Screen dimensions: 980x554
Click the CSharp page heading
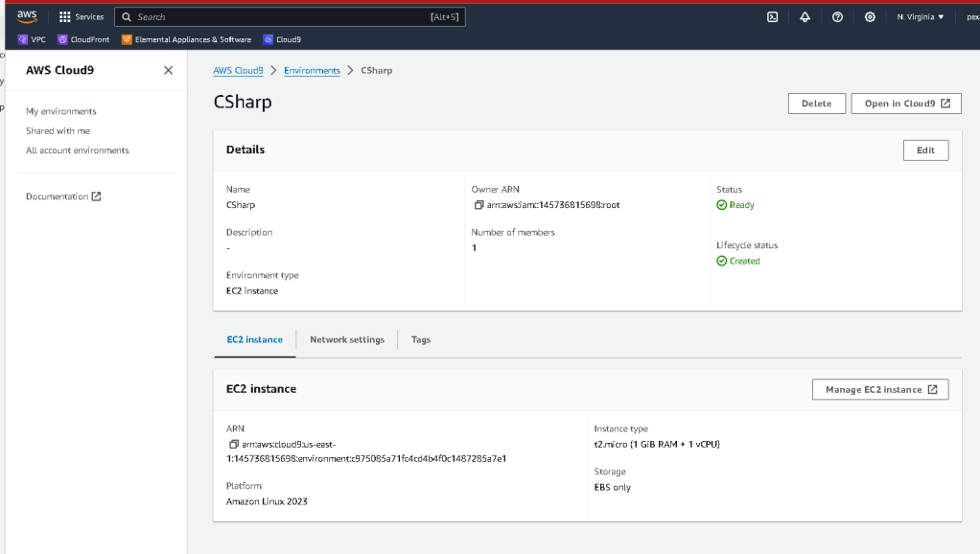pyautogui.click(x=243, y=102)
